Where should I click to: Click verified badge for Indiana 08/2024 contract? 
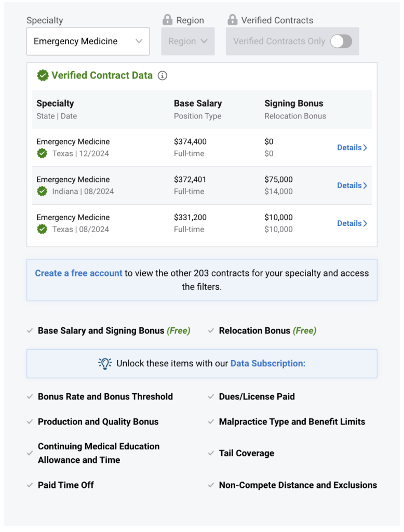42,191
